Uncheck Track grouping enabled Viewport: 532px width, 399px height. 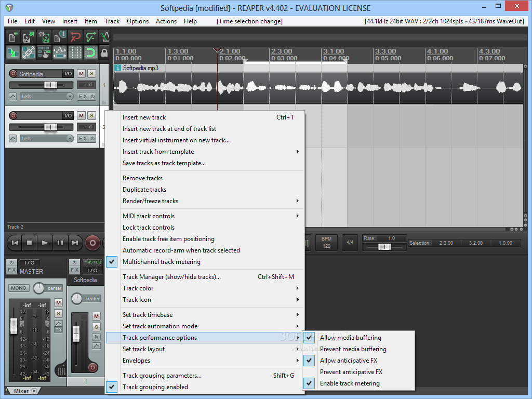point(205,387)
